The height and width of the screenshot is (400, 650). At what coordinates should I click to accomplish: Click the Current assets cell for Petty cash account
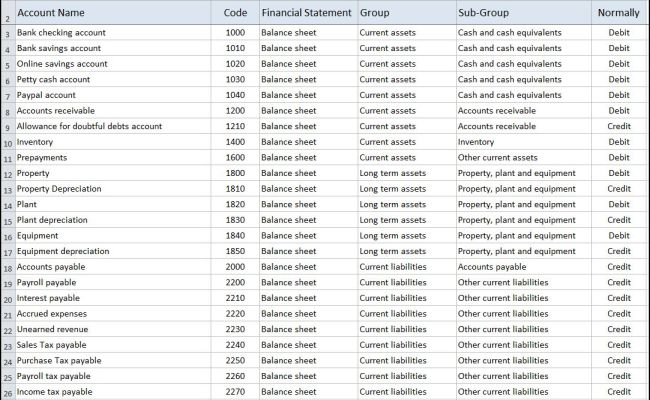coord(407,80)
